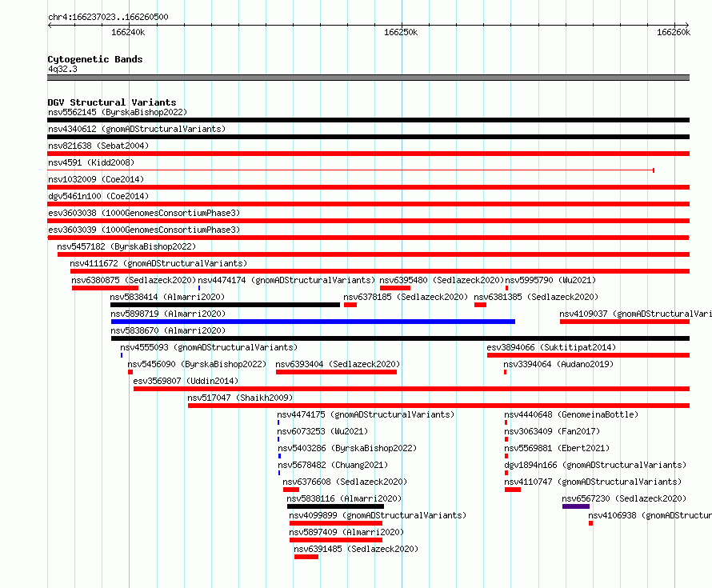
Task: Select nsv4099899 (gnomADStructuralVariants) label
Action: (378, 515)
